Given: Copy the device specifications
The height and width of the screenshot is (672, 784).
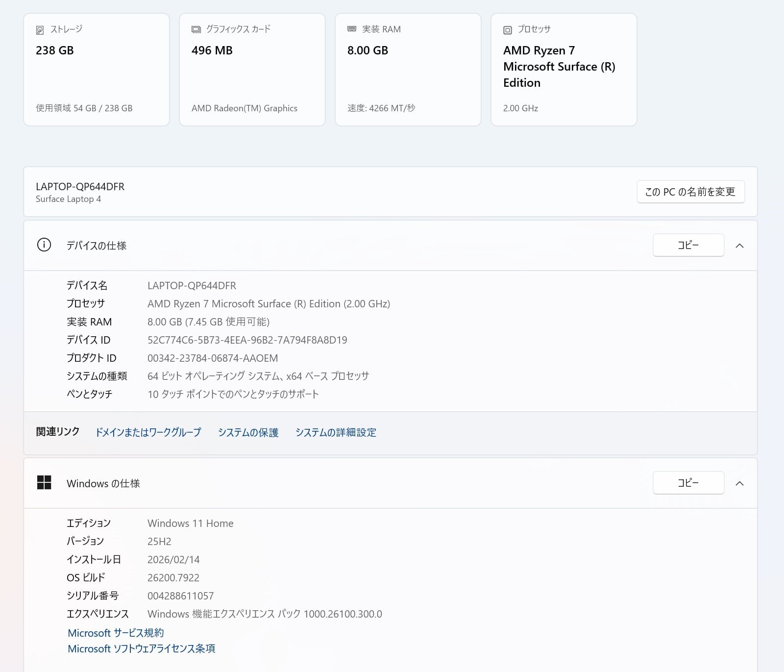Looking at the screenshot, I should pos(688,245).
